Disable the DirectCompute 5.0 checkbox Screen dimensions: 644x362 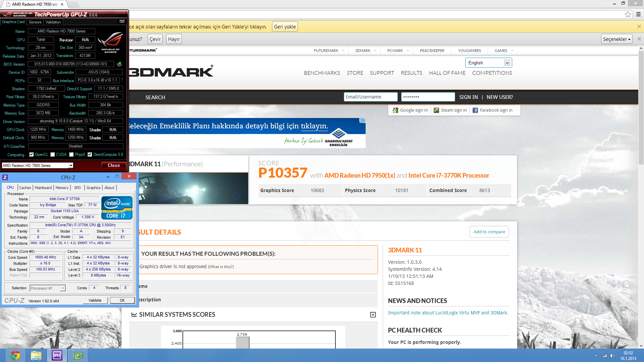pos(90,154)
